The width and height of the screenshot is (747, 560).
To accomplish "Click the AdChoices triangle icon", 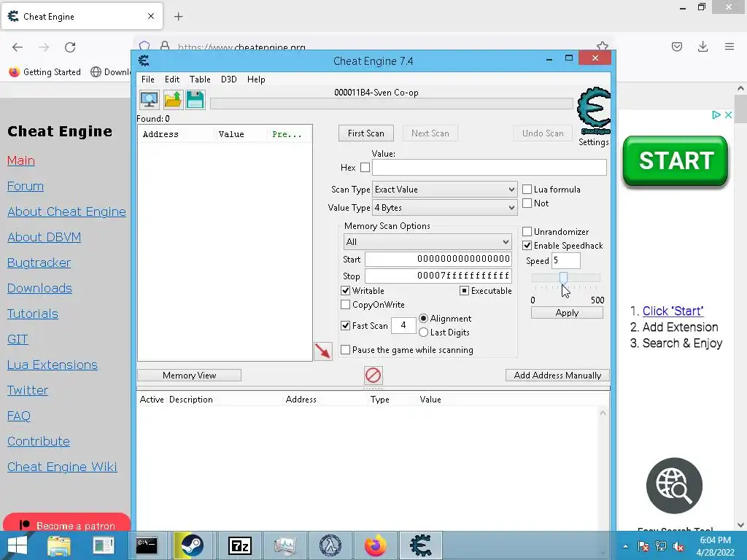I will 716,114.
